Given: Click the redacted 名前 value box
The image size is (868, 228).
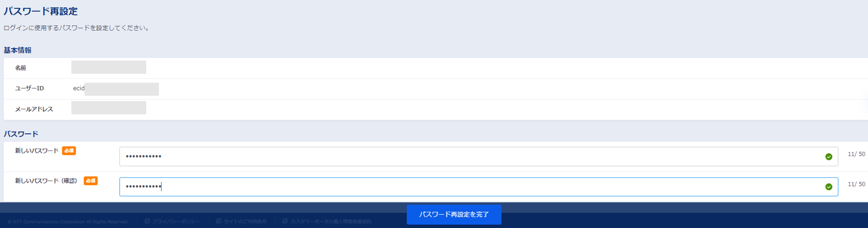Looking at the screenshot, I should pyautogui.click(x=108, y=68).
